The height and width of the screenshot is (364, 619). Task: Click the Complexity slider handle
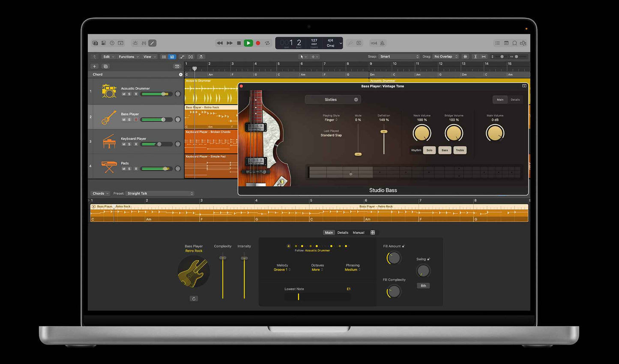pyautogui.click(x=223, y=258)
